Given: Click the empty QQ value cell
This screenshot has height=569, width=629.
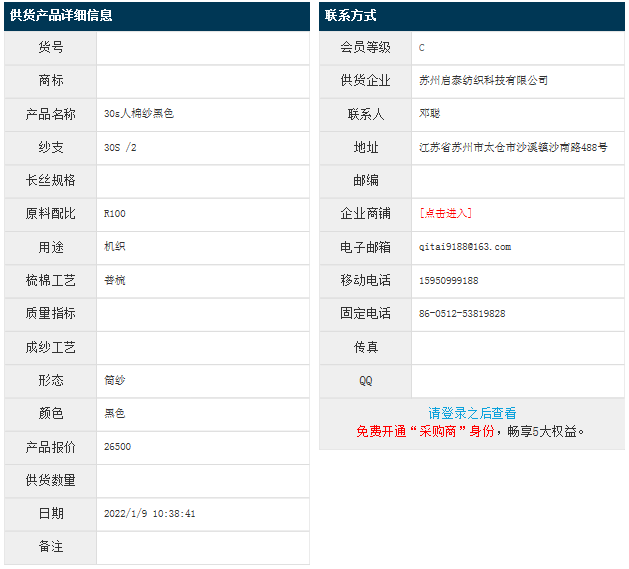Looking at the screenshot, I should coord(517,381).
